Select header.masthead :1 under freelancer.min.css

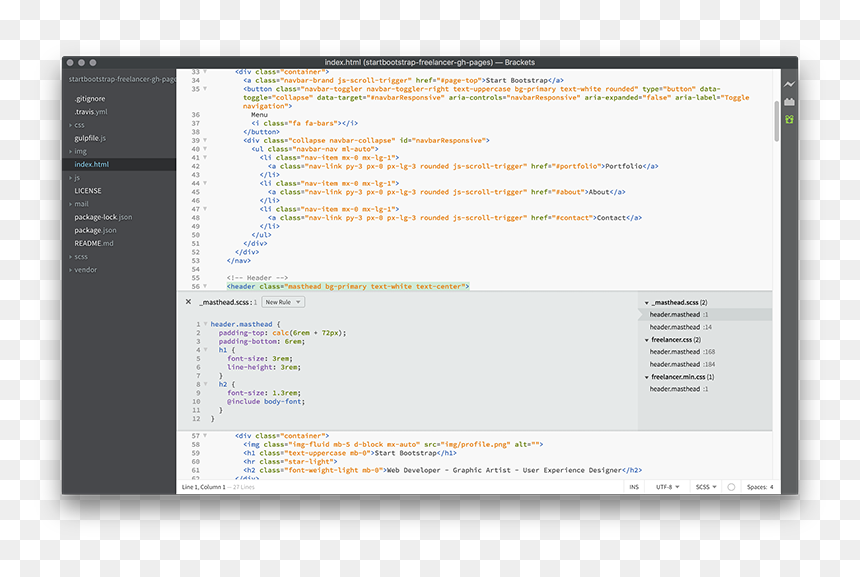pyautogui.click(x=679, y=389)
